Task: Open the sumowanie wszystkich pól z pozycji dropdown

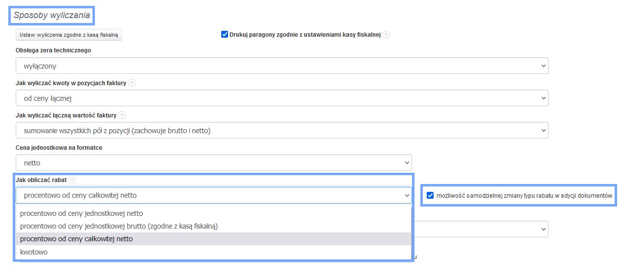Action: click(282, 130)
